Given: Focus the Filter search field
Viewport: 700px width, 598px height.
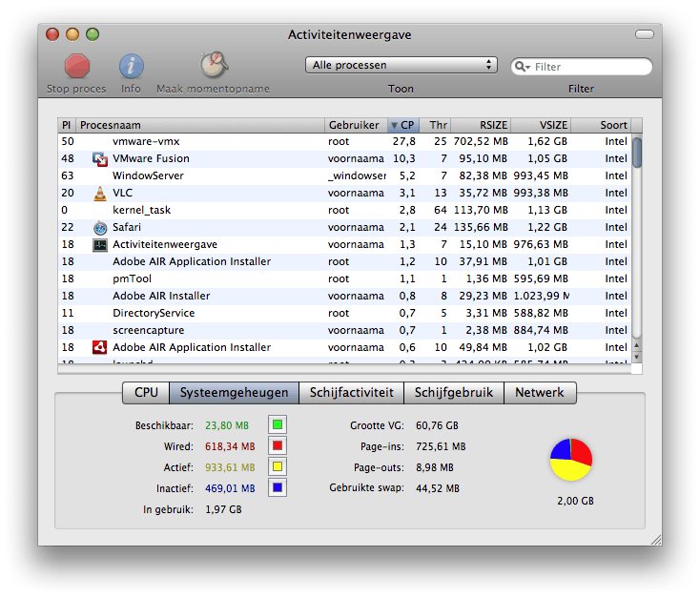Looking at the screenshot, I should click(x=581, y=67).
